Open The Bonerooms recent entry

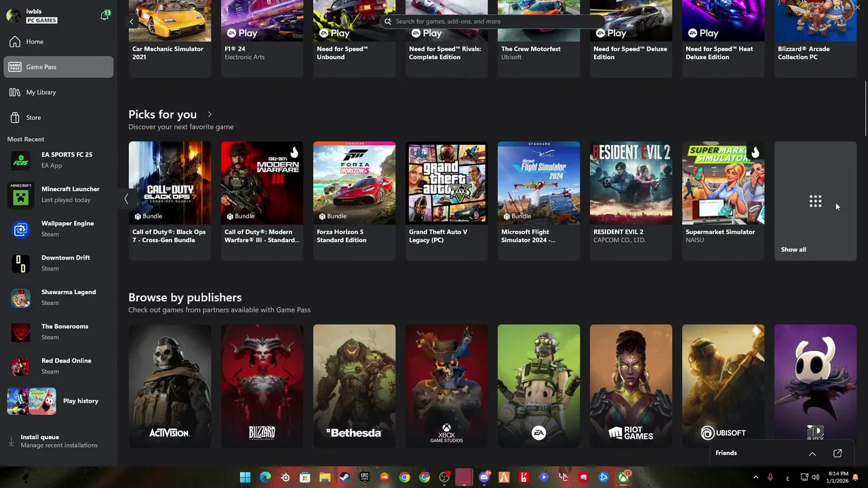(58, 332)
